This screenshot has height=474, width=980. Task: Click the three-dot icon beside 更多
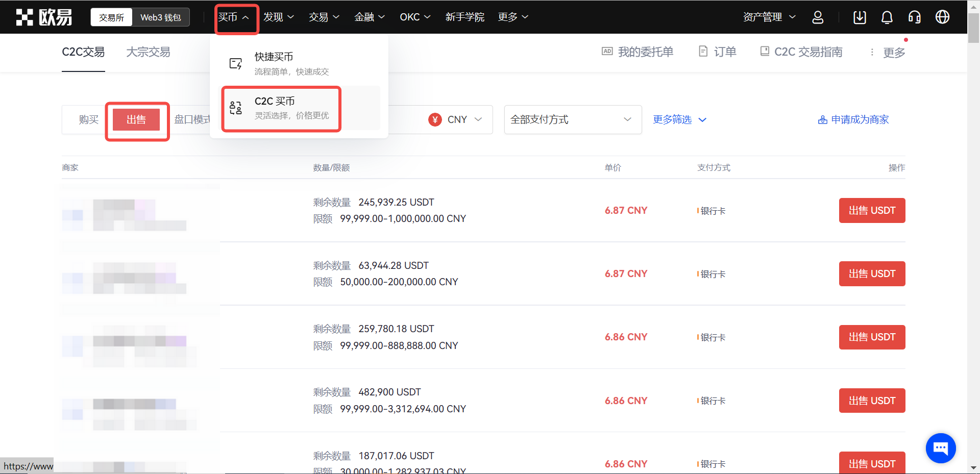[872, 52]
